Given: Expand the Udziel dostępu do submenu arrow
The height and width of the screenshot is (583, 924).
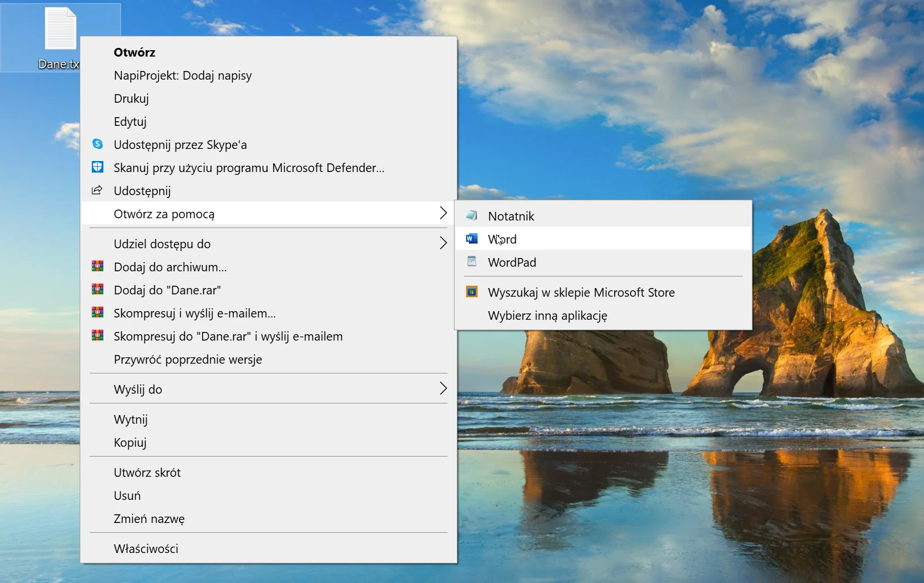Looking at the screenshot, I should (x=443, y=243).
